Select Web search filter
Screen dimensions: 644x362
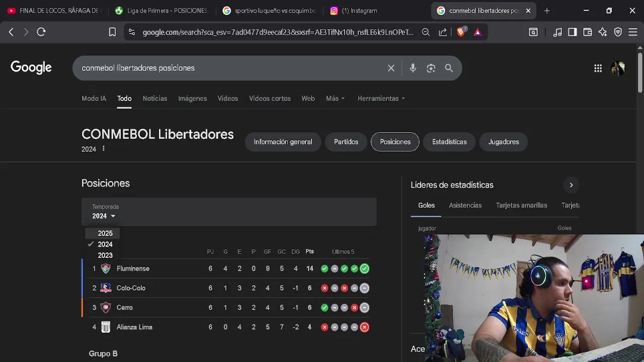(x=308, y=99)
